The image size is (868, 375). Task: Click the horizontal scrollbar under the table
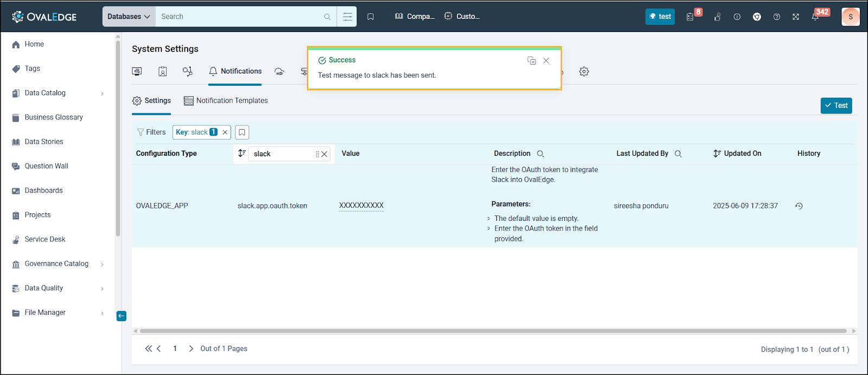click(493, 330)
